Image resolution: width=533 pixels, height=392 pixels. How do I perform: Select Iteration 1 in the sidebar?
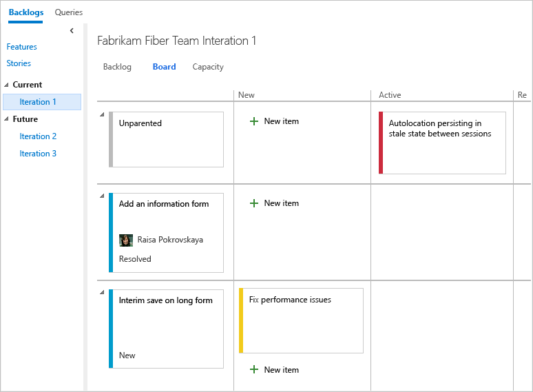click(42, 102)
